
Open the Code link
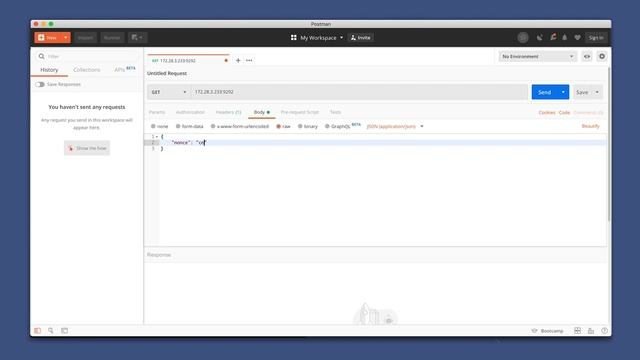pyautogui.click(x=564, y=113)
